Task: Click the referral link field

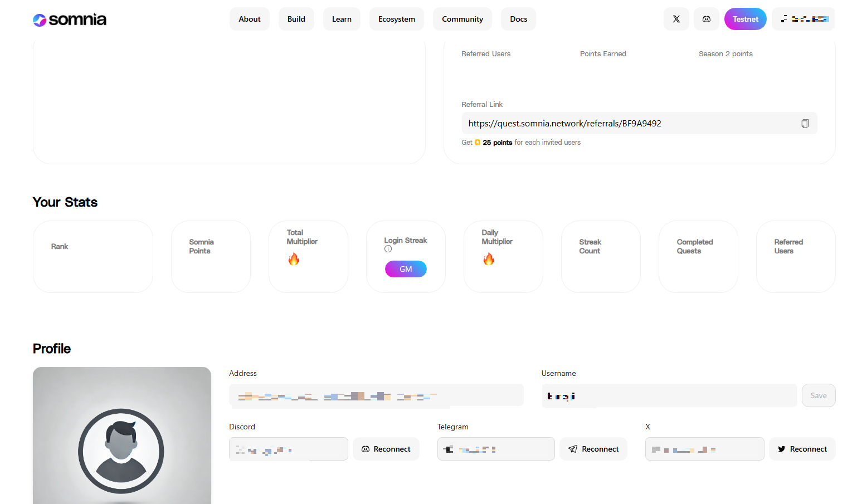Action: (x=639, y=123)
